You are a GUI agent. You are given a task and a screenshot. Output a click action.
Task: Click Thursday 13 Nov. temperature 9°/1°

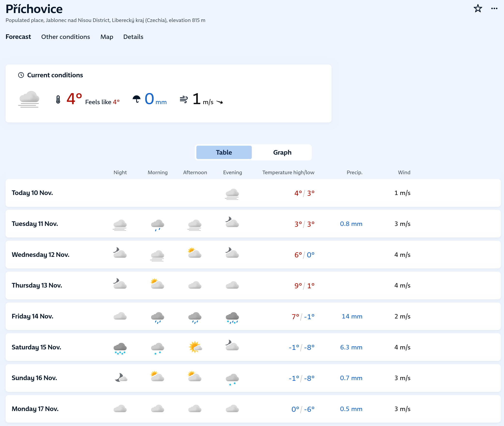[304, 286]
